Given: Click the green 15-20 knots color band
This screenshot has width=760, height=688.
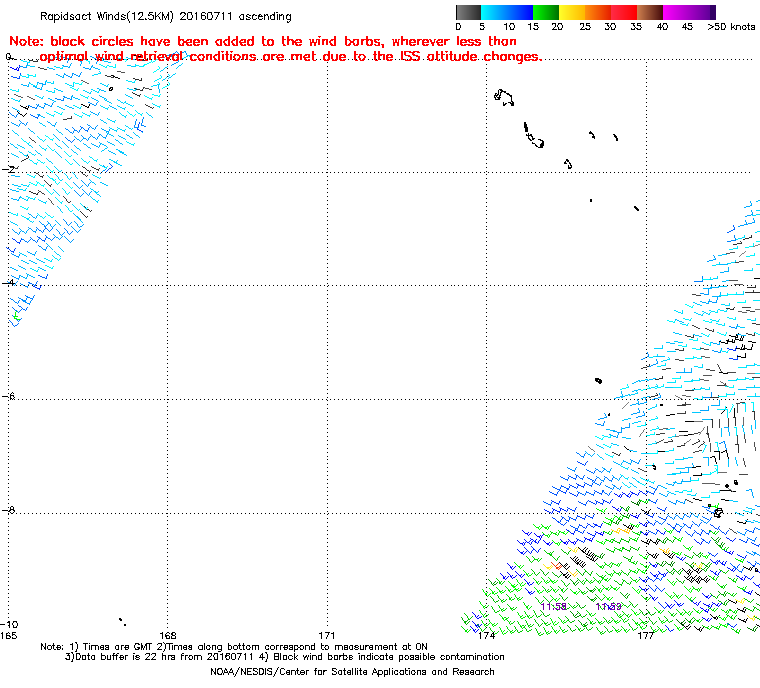Looking at the screenshot, I should tap(546, 12).
